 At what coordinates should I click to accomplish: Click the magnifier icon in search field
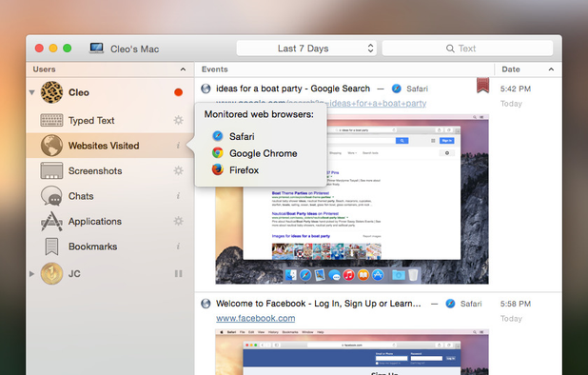coord(450,49)
